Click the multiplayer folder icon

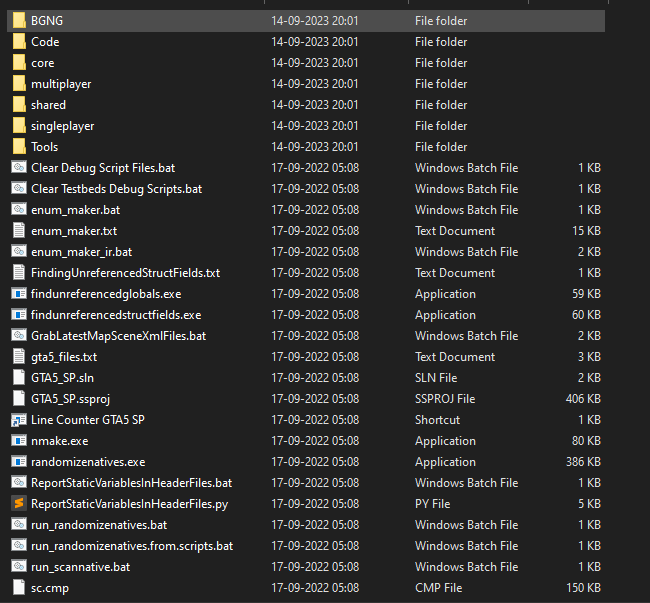19,83
